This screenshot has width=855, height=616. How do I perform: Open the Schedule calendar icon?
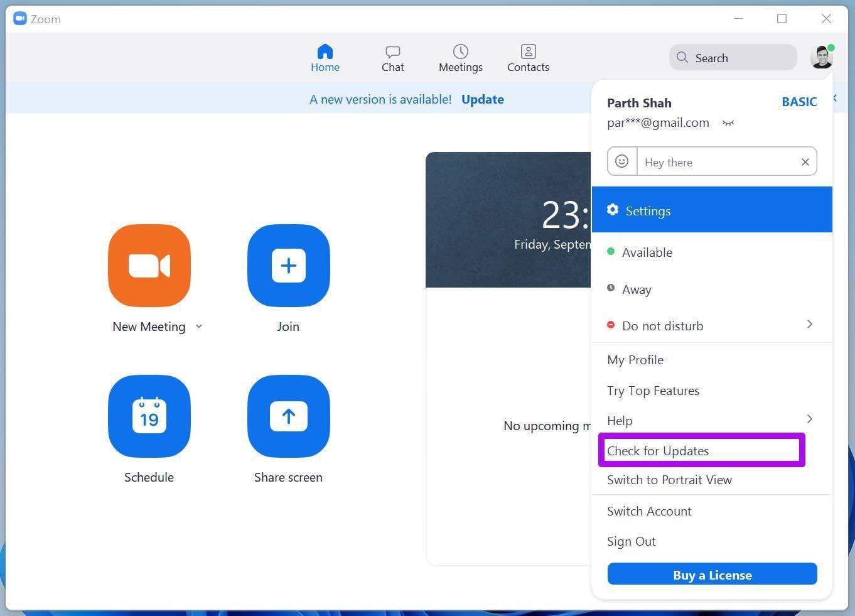click(x=149, y=416)
